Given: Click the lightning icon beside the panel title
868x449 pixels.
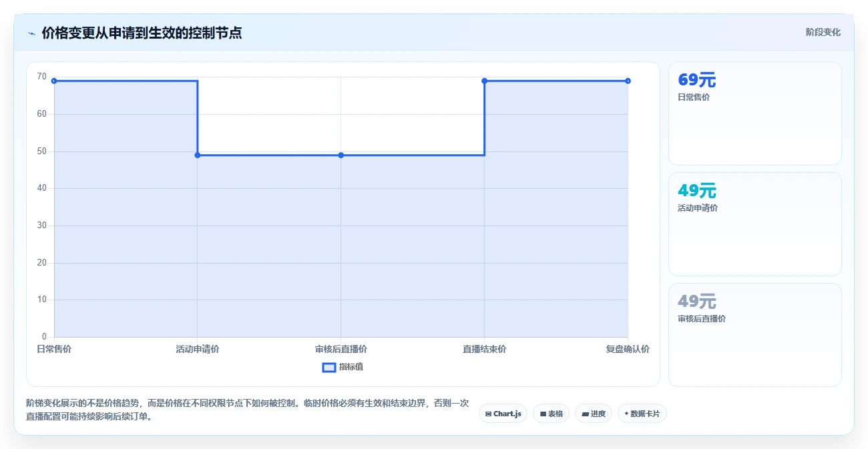Looking at the screenshot, I should 32,33.
